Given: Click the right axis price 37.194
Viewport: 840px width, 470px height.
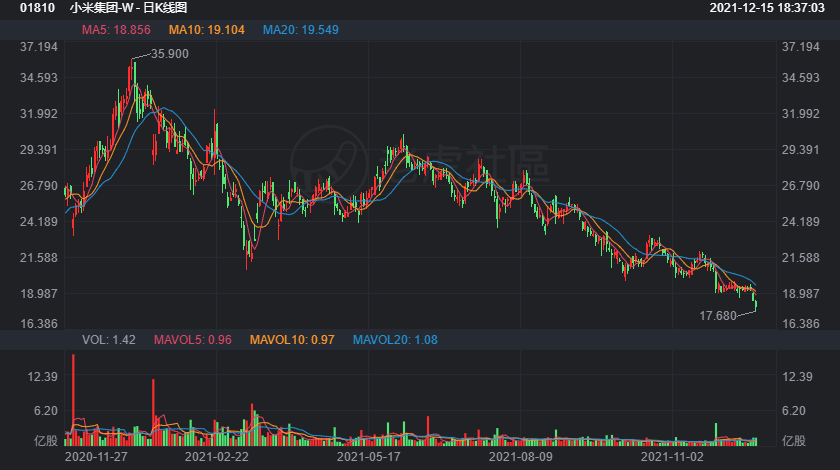Looking at the screenshot, I should click(x=800, y=47).
